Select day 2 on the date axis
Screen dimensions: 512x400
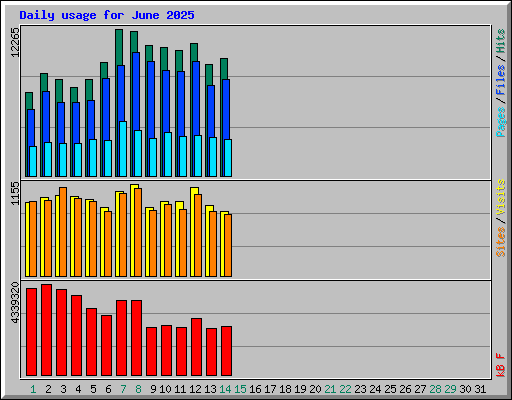pyautogui.click(x=48, y=389)
